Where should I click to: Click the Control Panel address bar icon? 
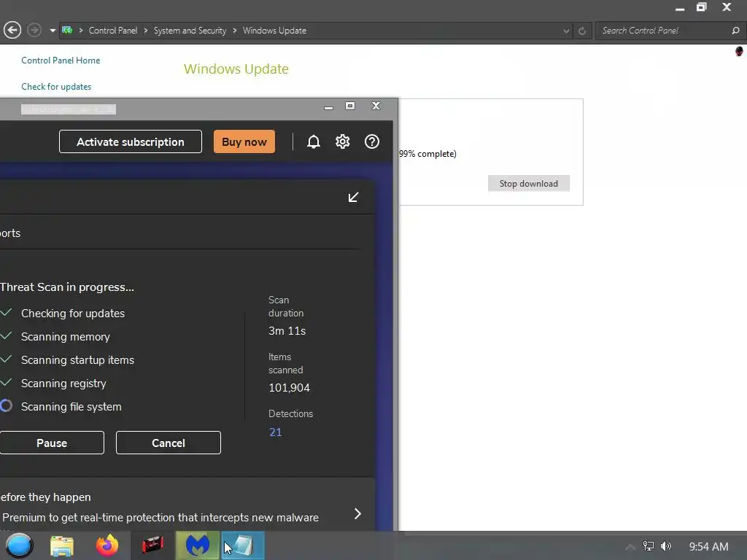pyautogui.click(x=67, y=31)
